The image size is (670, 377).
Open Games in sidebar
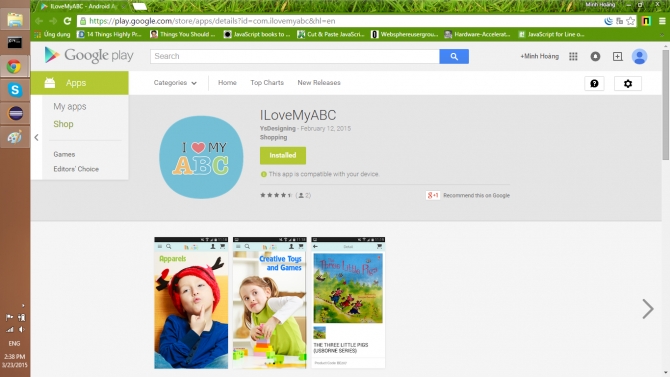click(64, 154)
